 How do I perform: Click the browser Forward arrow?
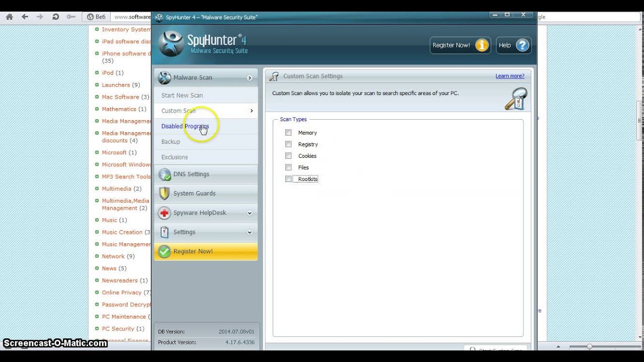pos(40,17)
